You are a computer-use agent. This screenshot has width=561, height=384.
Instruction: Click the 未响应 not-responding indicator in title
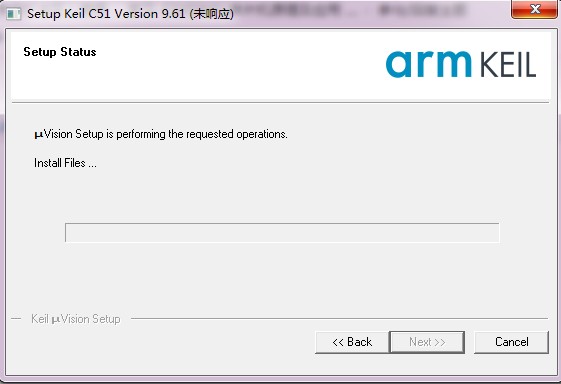[x=212, y=14]
